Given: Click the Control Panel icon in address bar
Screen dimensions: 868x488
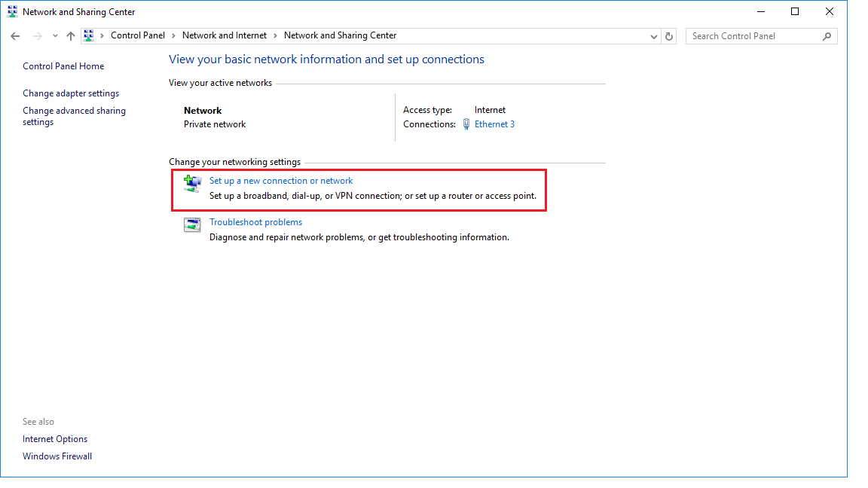Looking at the screenshot, I should [89, 35].
